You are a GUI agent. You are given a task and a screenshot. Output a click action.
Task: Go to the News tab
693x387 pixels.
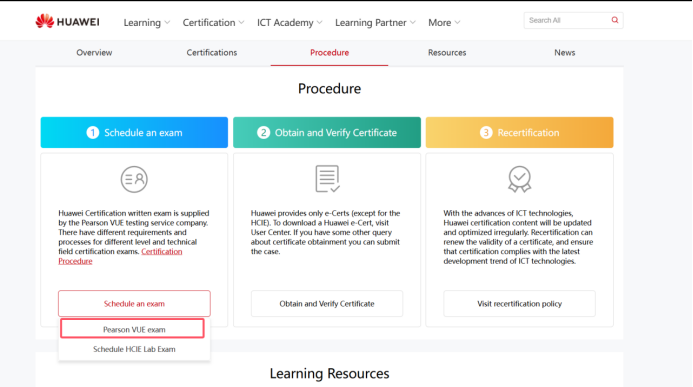pos(564,53)
